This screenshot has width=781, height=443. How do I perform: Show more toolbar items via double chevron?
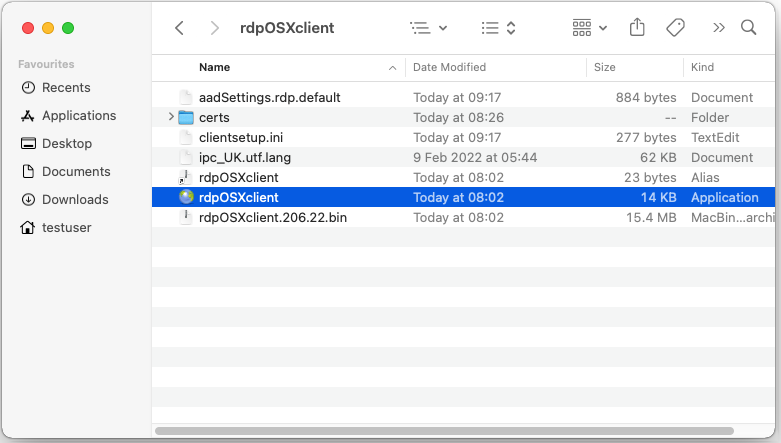pyautogui.click(x=718, y=28)
